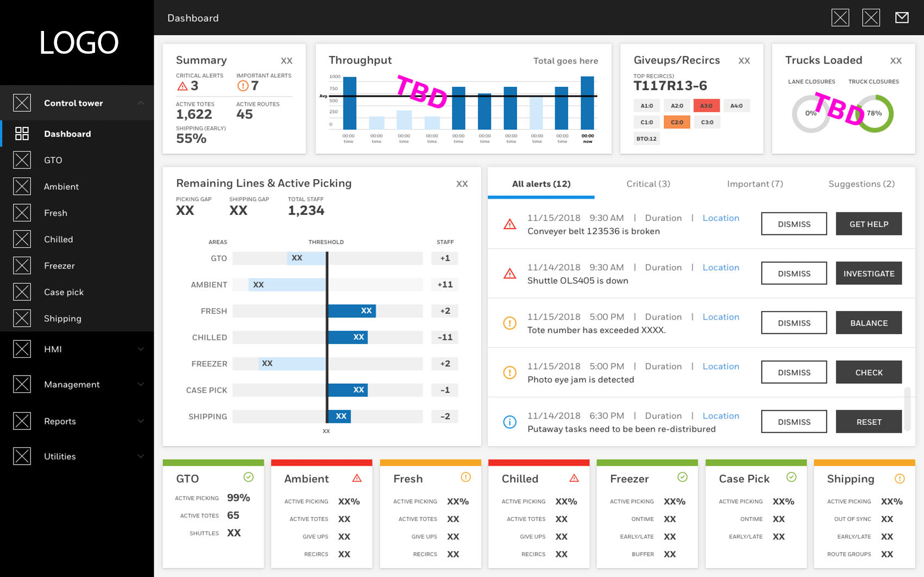Click BALANCE for Tote number alert
Screen dimensions: 924x577
(869, 323)
